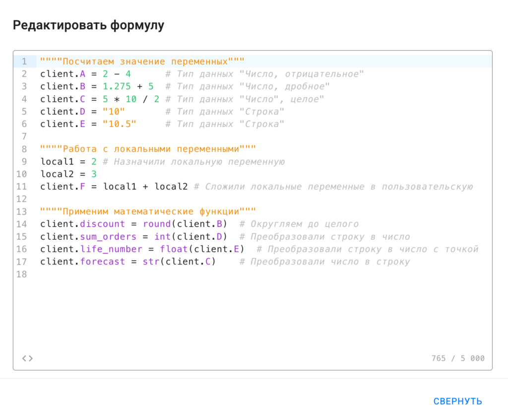Place cursor on empty line 18
The height and width of the screenshot is (420, 508).
click(149, 274)
